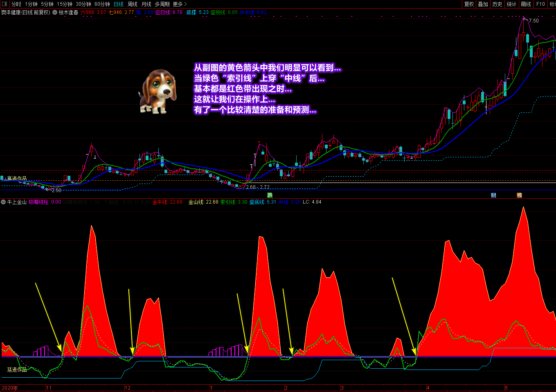Image resolution: width=556 pixels, height=392 pixels.
Task: Switch to 分时 intraday view
Action: click(x=16, y=4)
